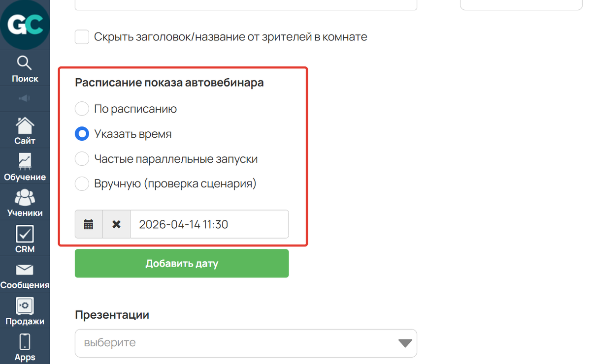Enable the Скрыть заголовок/название checkbox
This screenshot has width=591, height=364.
coord(82,36)
